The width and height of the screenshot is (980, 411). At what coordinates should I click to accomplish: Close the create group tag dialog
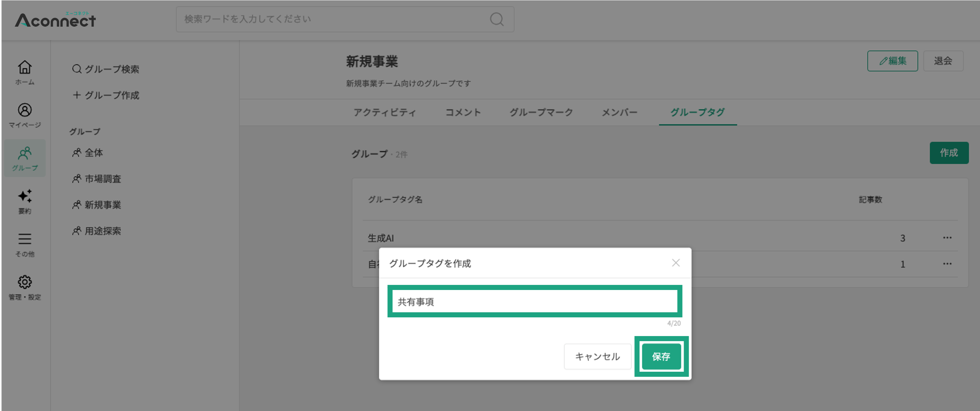pos(676,263)
